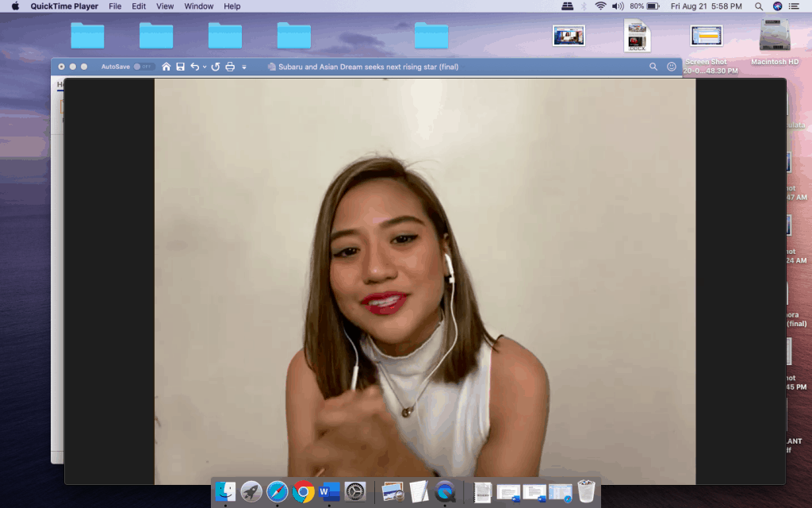Image resolution: width=812 pixels, height=508 pixels.
Task: Expand the Customize Quick Access Toolbar dropdown
Action: coord(244,67)
